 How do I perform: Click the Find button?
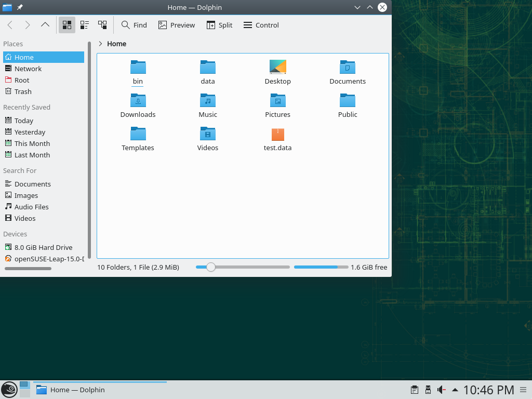(x=134, y=25)
